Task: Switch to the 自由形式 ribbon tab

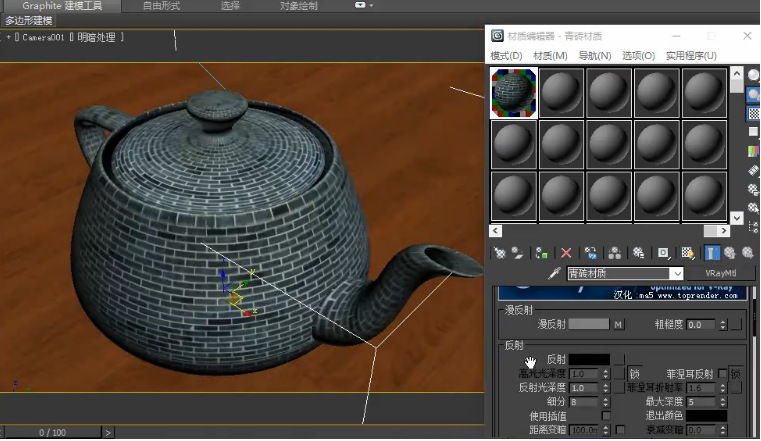Action: (x=162, y=6)
